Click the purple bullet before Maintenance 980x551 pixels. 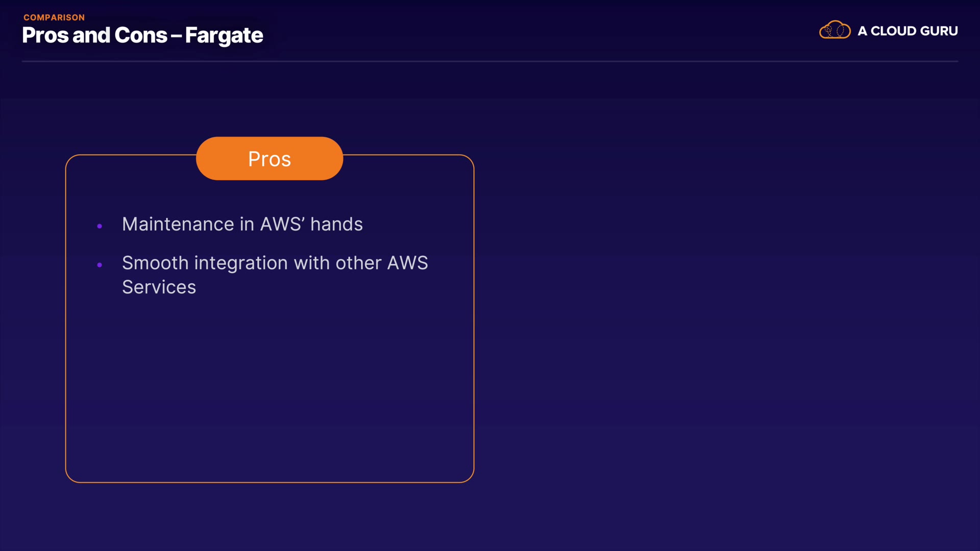(x=100, y=226)
